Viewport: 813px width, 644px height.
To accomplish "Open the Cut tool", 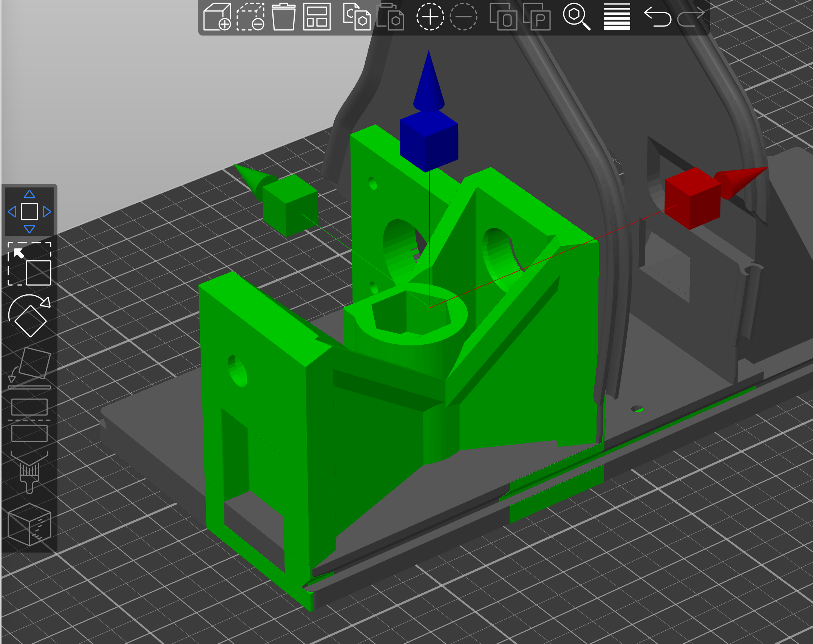I will click(29, 420).
